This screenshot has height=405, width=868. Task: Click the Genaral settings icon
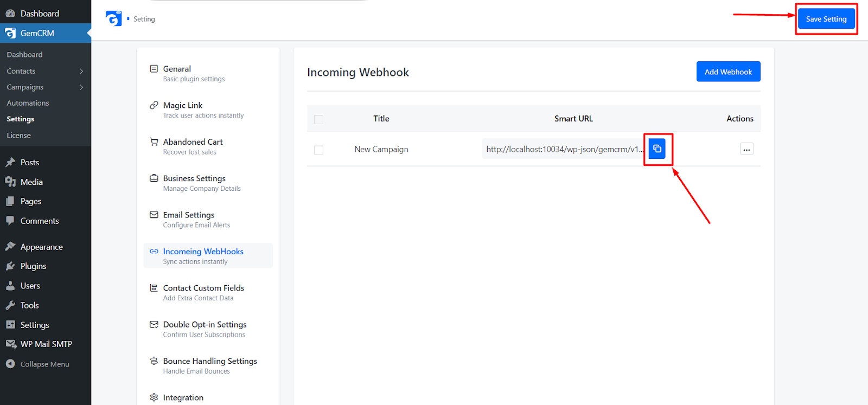tap(154, 69)
